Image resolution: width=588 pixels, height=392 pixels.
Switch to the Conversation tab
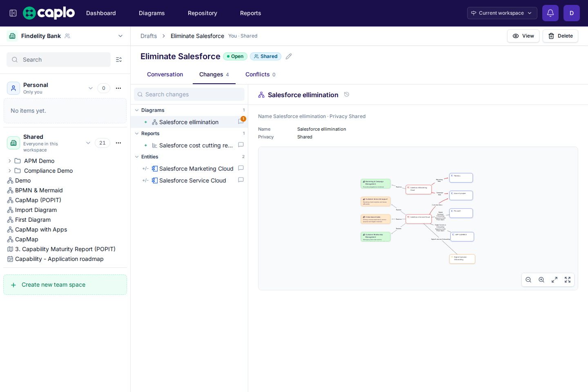pyautogui.click(x=165, y=74)
